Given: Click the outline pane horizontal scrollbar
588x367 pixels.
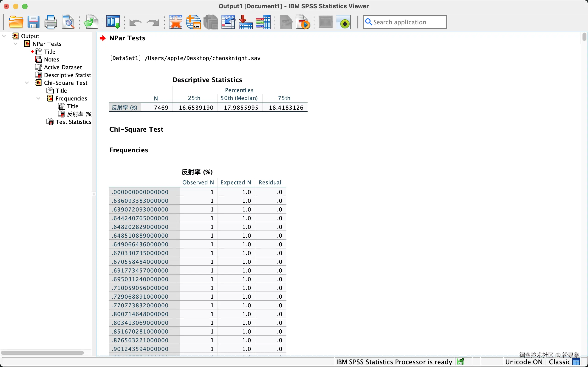Looking at the screenshot, I should click(x=42, y=353).
